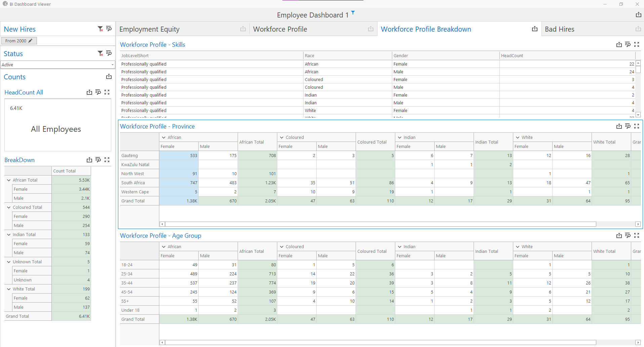This screenshot has height=347, width=644.
Task: Inspect data for New Hires panel
Action: point(109,29)
